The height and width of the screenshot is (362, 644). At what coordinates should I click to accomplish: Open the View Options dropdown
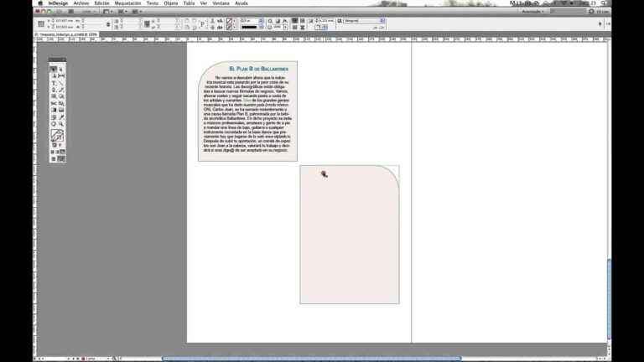[x=107, y=12]
